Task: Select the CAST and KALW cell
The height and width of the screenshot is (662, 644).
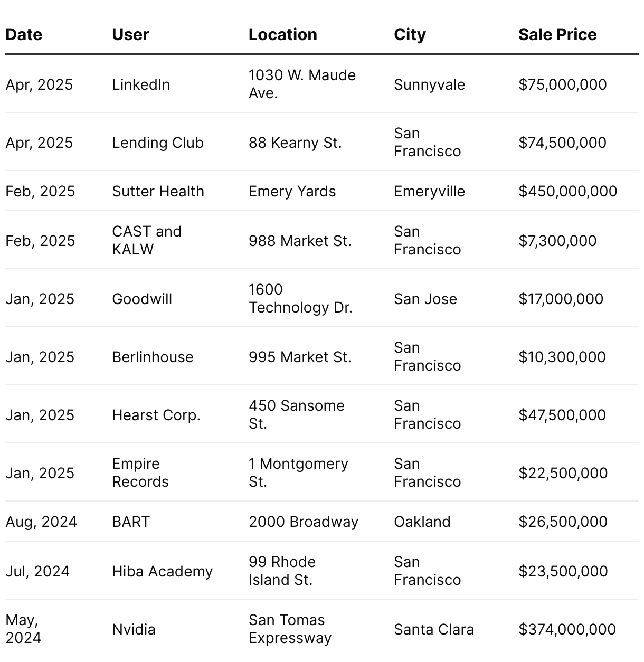Action: (x=147, y=240)
